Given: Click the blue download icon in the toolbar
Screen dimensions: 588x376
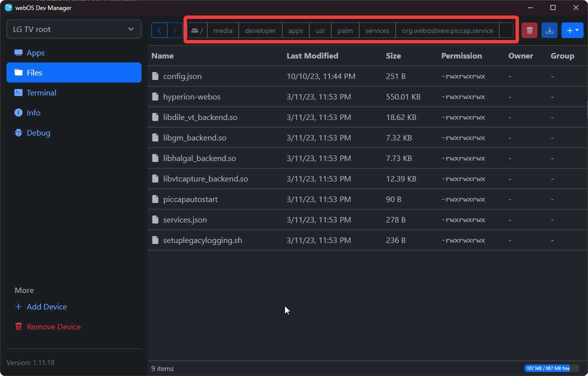Looking at the screenshot, I should point(549,30).
